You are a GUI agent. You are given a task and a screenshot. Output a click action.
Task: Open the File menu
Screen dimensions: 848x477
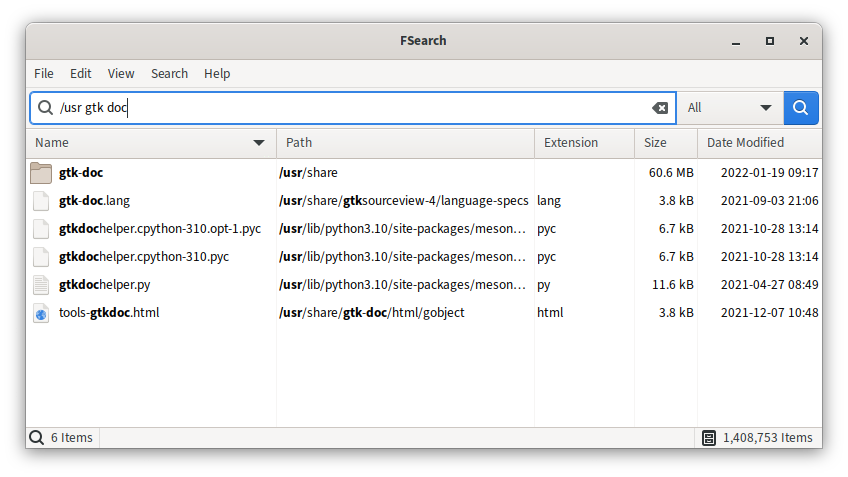[x=44, y=74]
